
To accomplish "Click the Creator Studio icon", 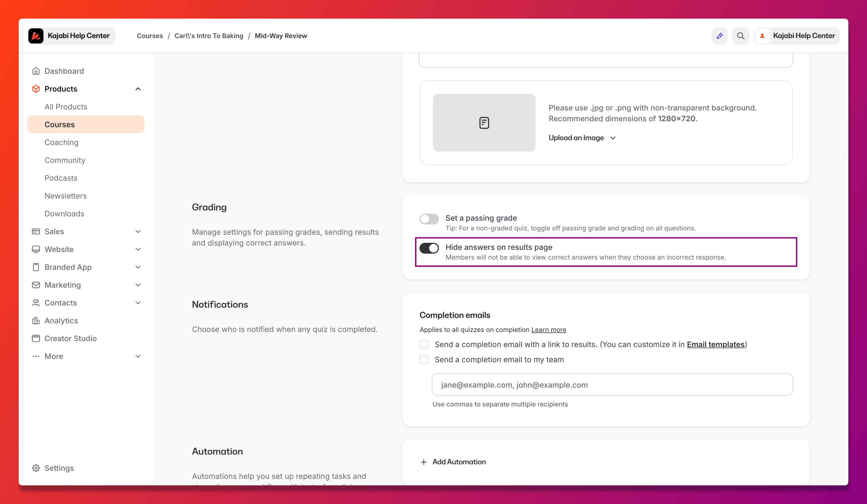I will (36, 338).
